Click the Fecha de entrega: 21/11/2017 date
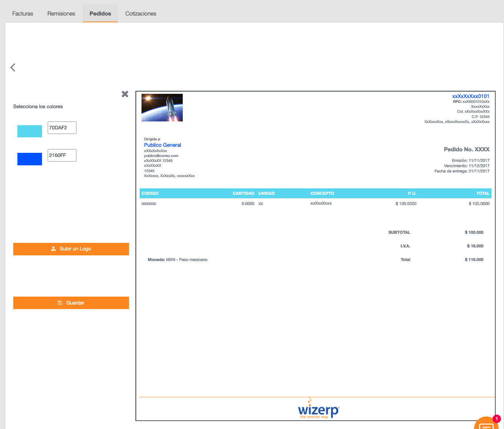This screenshot has height=429, width=504. tap(462, 171)
